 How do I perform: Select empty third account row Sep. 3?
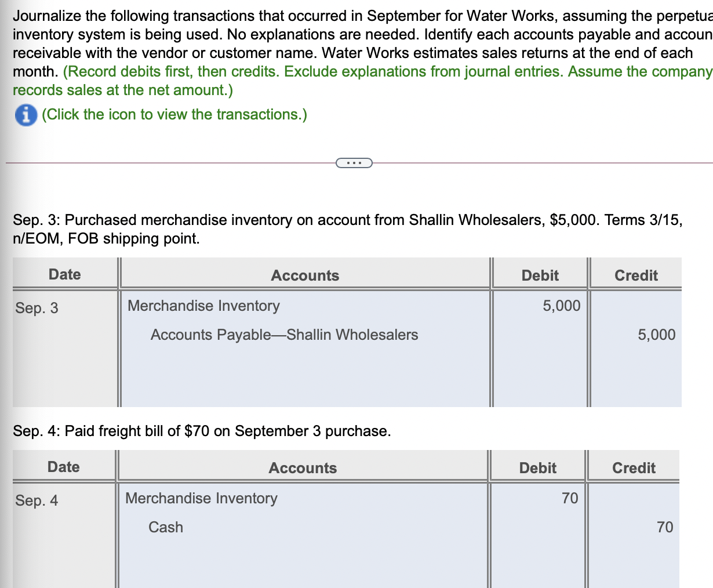(305, 378)
